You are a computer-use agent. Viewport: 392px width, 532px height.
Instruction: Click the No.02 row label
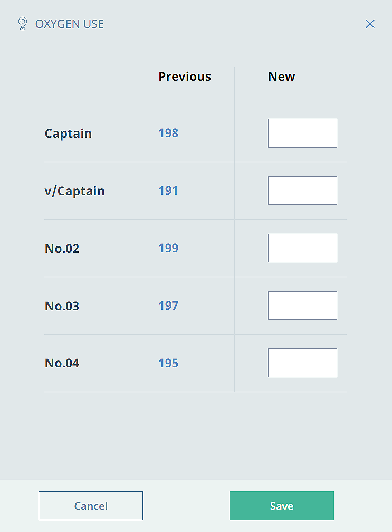[62, 249]
